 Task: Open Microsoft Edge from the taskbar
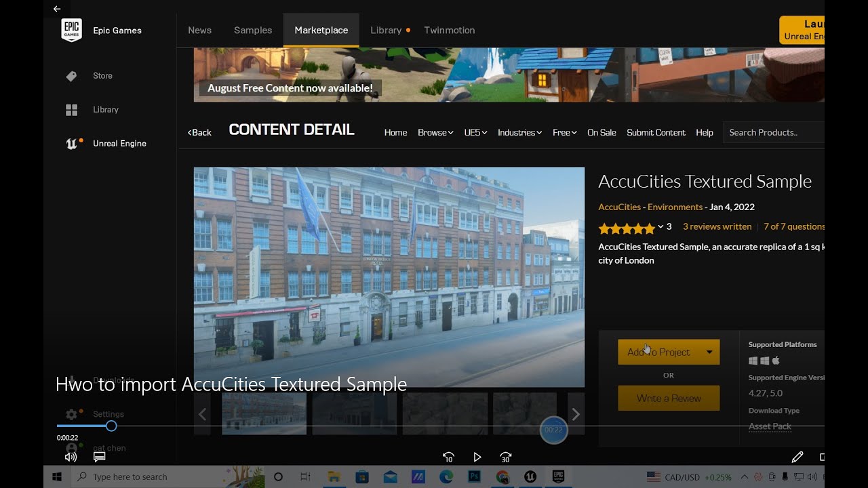[446, 477]
